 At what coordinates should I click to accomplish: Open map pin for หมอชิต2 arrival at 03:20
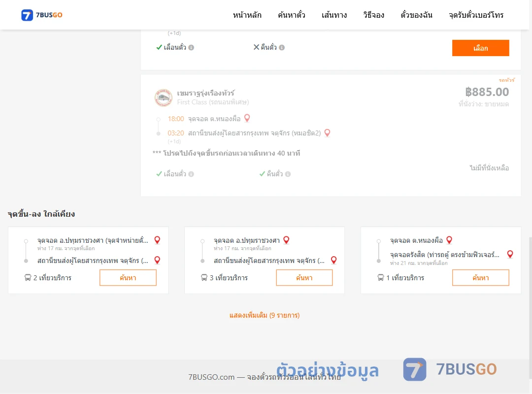pyautogui.click(x=327, y=132)
